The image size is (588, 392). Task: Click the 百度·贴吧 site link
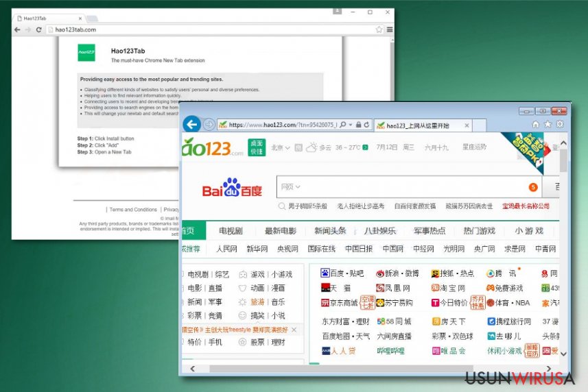tap(342, 273)
